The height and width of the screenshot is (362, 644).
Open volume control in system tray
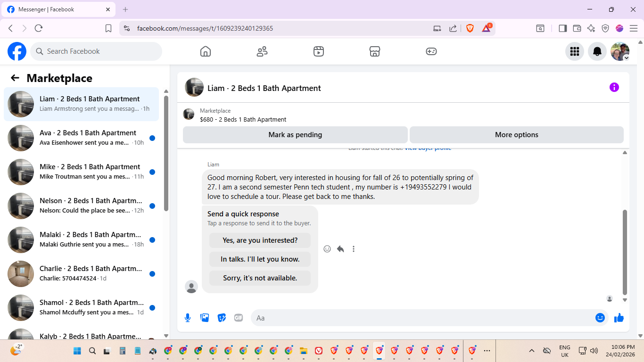point(594,351)
